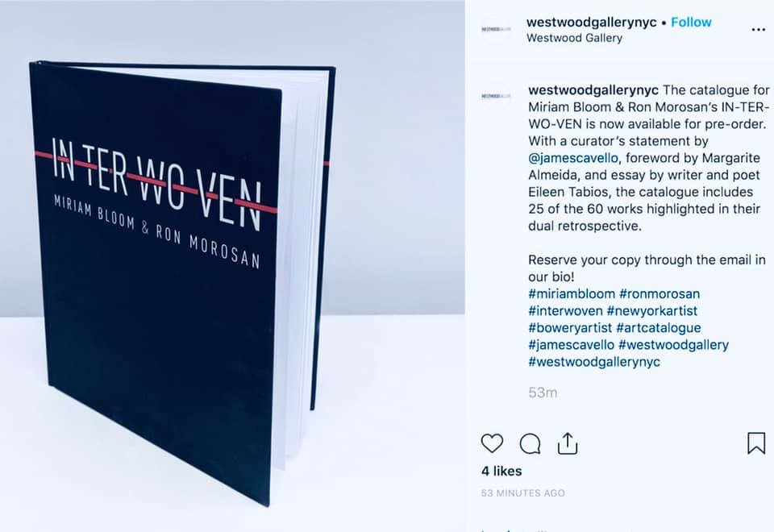The image size is (774, 532).
Task: Open the #artcatalogue hashtag
Action: (x=659, y=328)
